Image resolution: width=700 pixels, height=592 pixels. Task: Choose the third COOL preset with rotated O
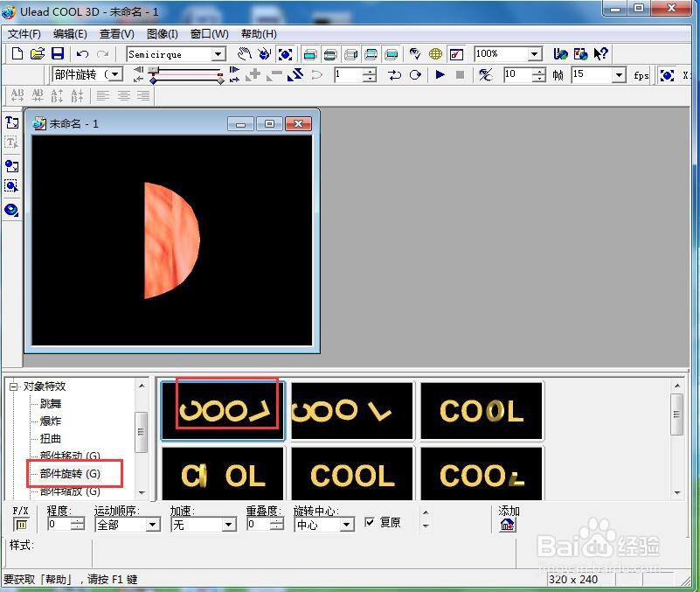(x=482, y=411)
